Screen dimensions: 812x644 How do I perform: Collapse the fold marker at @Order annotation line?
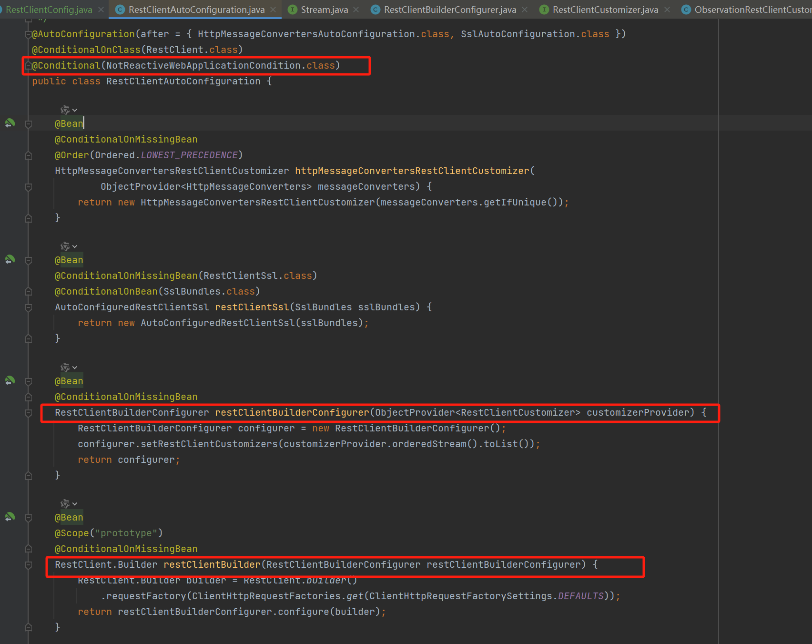coord(28,155)
